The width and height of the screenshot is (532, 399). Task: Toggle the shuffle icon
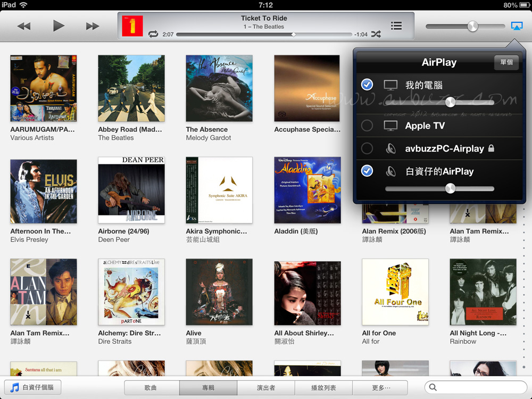(376, 34)
